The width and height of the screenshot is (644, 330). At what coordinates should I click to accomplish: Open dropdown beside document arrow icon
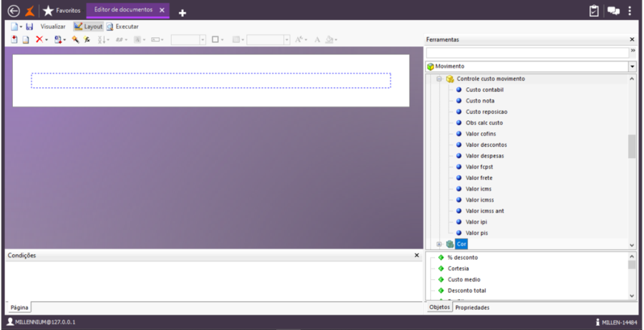(64, 40)
